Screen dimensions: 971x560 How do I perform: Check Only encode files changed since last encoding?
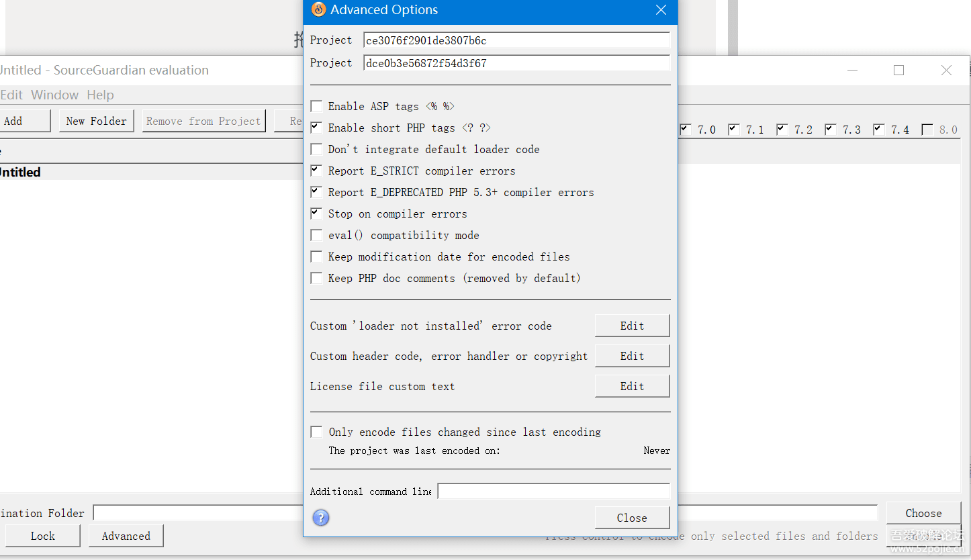pyautogui.click(x=316, y=432)
